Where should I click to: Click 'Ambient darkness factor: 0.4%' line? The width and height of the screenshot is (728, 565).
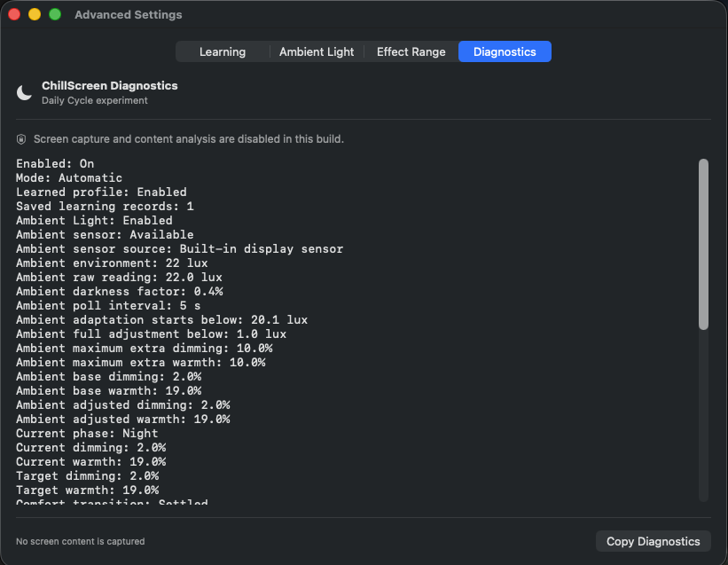[120, 291]
